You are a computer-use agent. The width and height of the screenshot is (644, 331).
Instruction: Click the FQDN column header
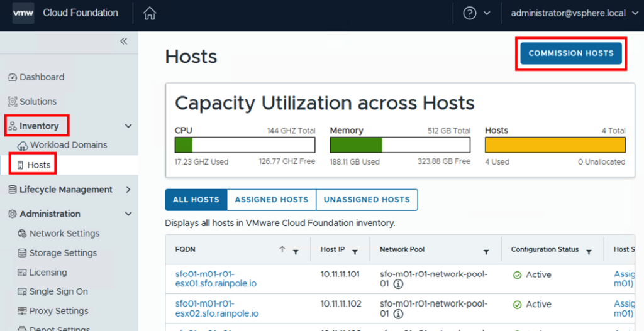[186, 249]
